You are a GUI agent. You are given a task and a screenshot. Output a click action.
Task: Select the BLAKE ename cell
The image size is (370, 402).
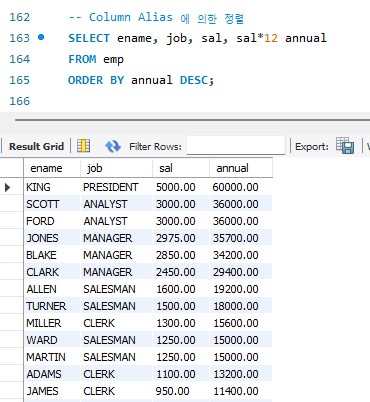[x=52, y=255]
